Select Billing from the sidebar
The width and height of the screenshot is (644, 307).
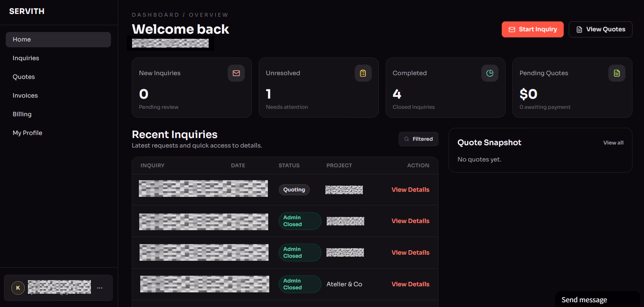pyautogui.click(x=22, y=114)
